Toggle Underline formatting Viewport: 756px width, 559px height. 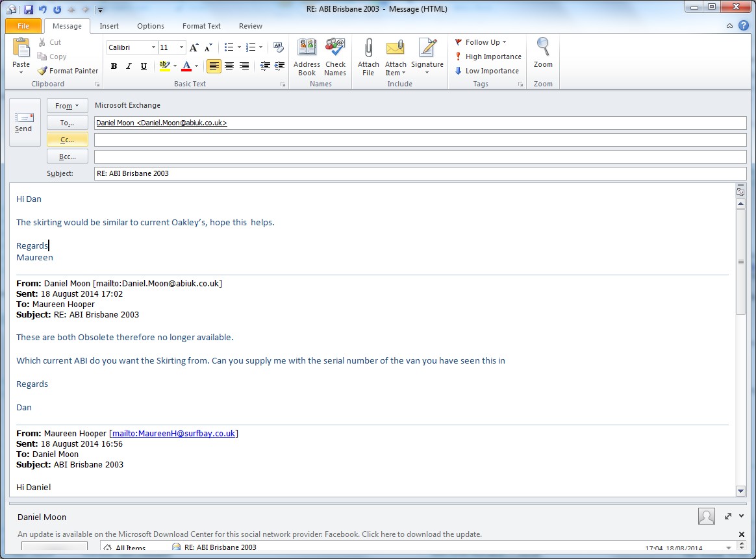[144, 66]
